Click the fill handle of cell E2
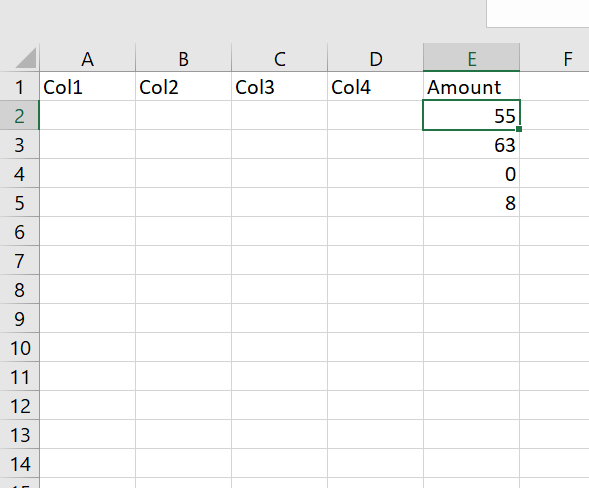This screenshot has width=589, height=488. [x=519, y=129]
